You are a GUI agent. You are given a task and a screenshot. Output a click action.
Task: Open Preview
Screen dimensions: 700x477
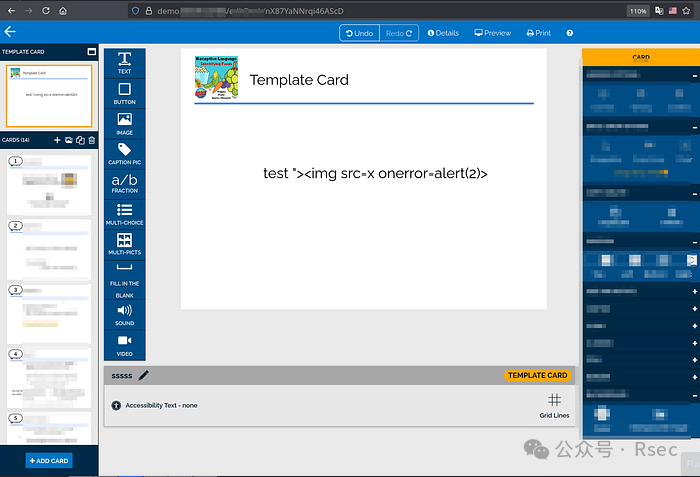tap(493, 33)
